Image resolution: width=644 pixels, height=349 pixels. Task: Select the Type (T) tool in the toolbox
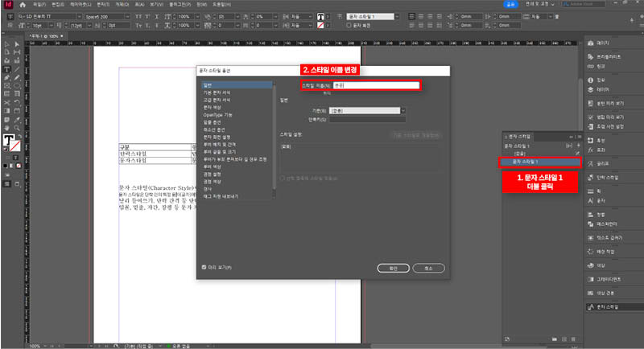7,69
